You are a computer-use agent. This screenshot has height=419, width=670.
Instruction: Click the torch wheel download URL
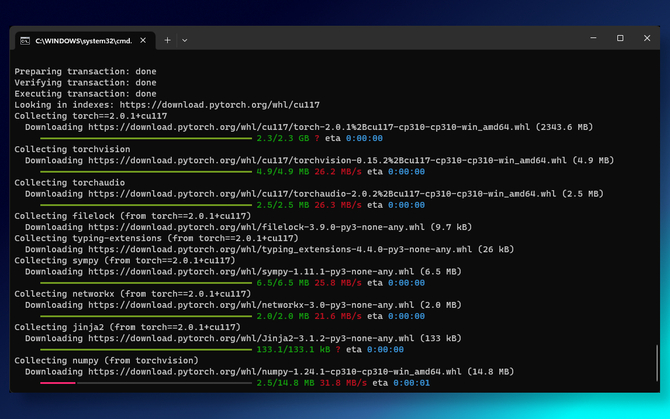[309, 127]
